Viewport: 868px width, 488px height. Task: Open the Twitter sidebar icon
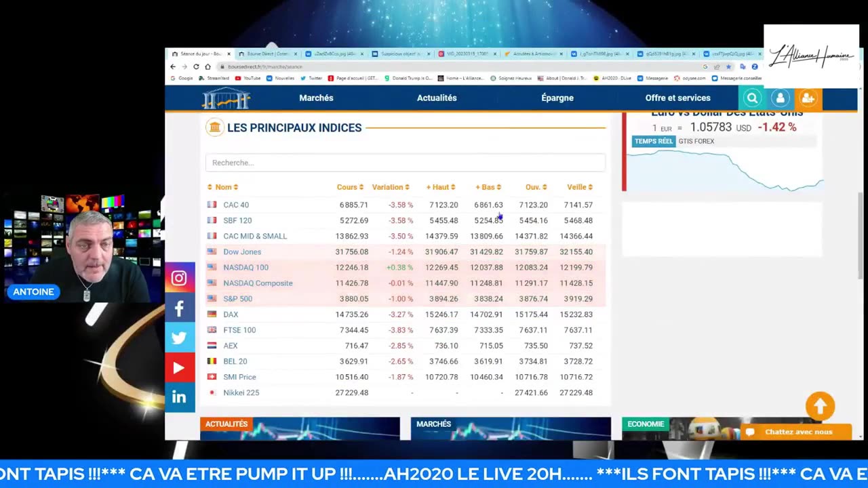(179, 338)
